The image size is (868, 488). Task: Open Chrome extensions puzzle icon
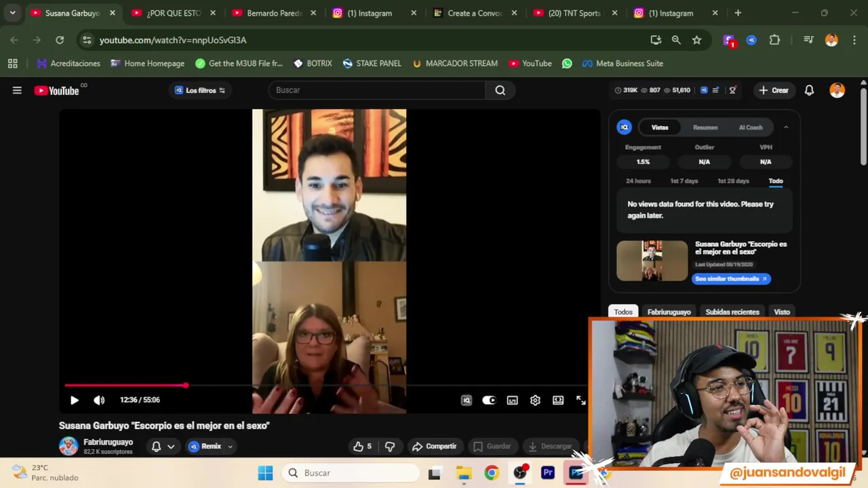[x=774, y=40]
